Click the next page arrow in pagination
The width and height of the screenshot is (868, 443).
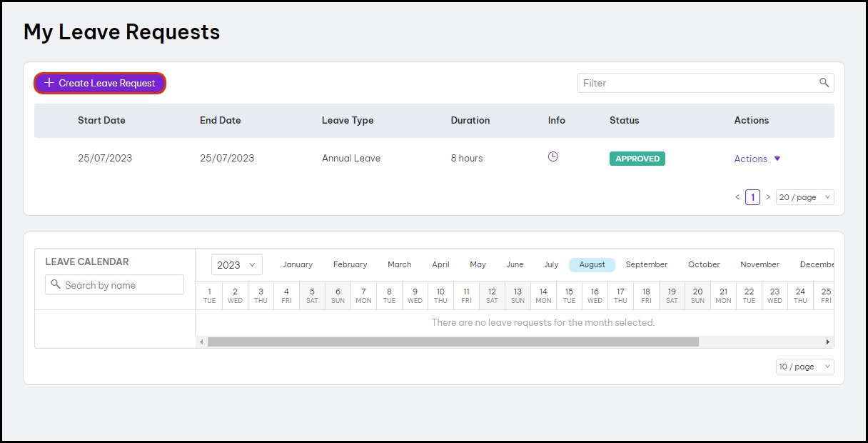click(x=768, y=197)
